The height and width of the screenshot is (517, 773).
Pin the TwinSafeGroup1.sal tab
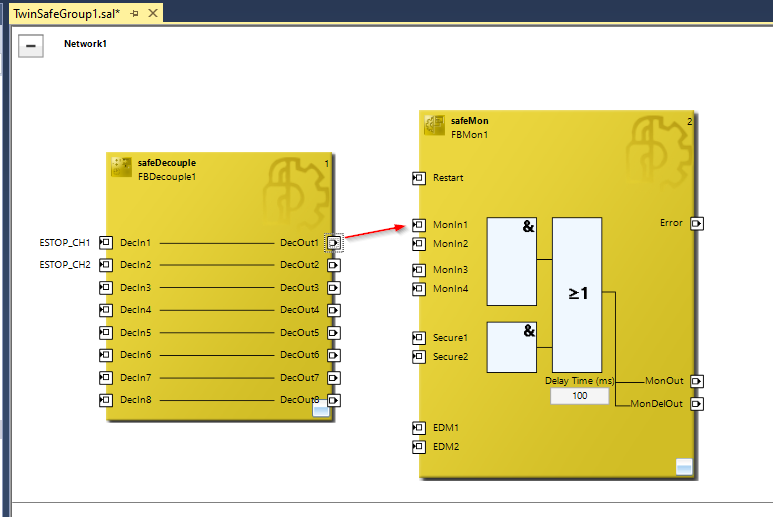134,14
